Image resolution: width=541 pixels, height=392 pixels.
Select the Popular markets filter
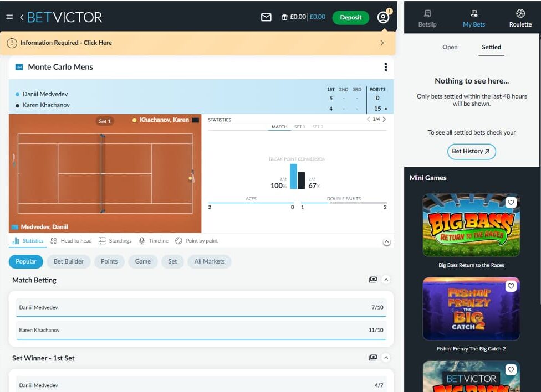[x=26, y=261]
